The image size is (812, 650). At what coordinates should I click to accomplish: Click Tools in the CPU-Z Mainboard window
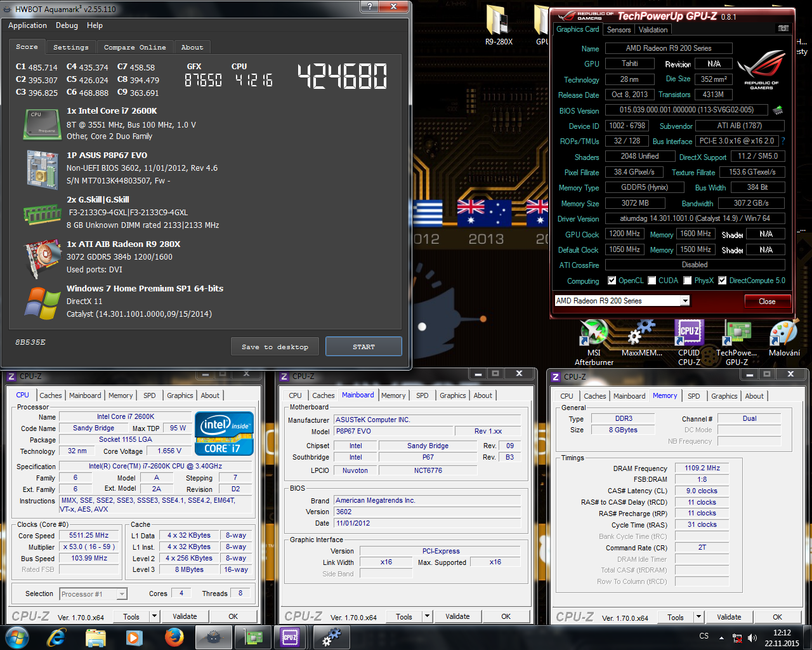pos(404,616)
